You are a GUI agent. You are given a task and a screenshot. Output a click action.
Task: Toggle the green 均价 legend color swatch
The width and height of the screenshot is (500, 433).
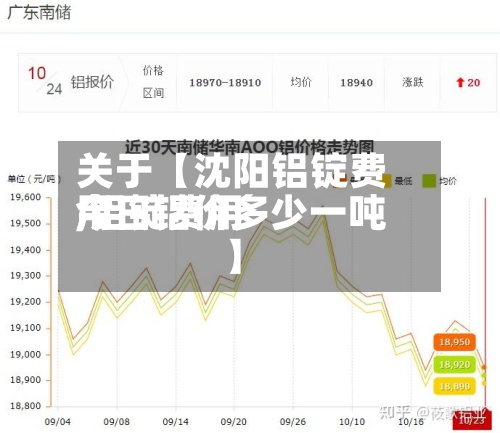[x=429, y=181]
